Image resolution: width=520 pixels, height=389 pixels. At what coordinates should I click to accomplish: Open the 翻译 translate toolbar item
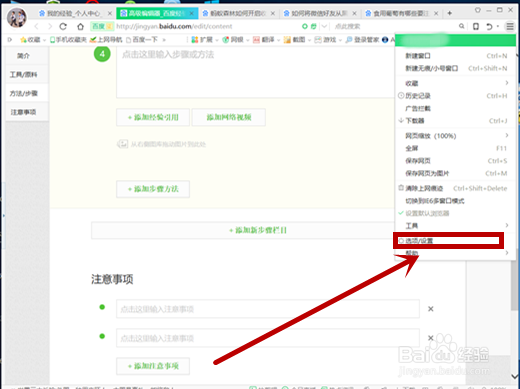pos(264,40)
